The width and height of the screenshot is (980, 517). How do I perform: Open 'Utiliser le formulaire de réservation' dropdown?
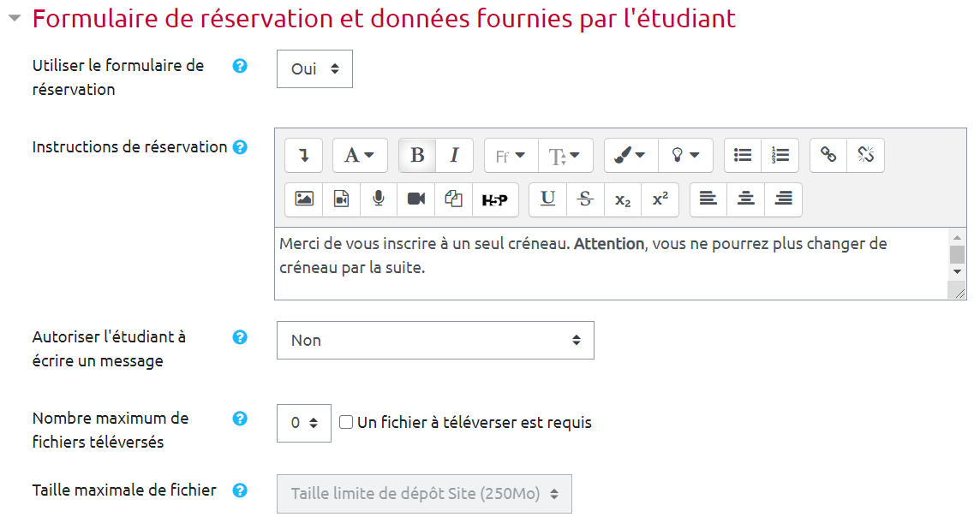314,69
